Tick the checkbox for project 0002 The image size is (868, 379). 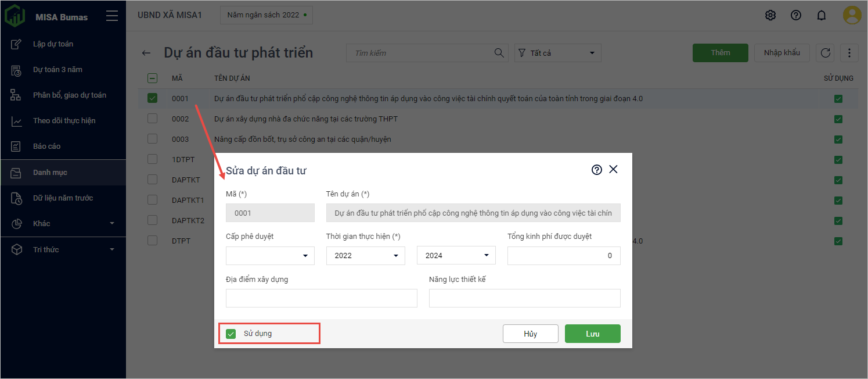click(x=152, y=119)
